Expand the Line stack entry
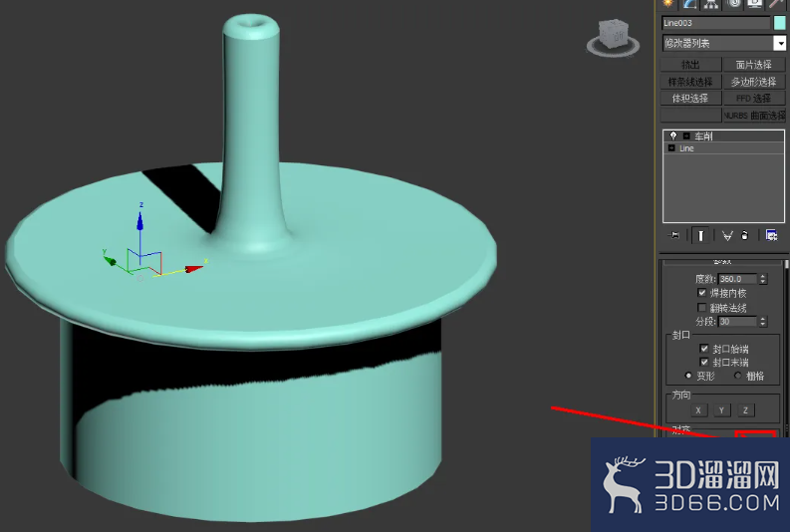This screenshot has height=532, width=790. tap(671, 148)
